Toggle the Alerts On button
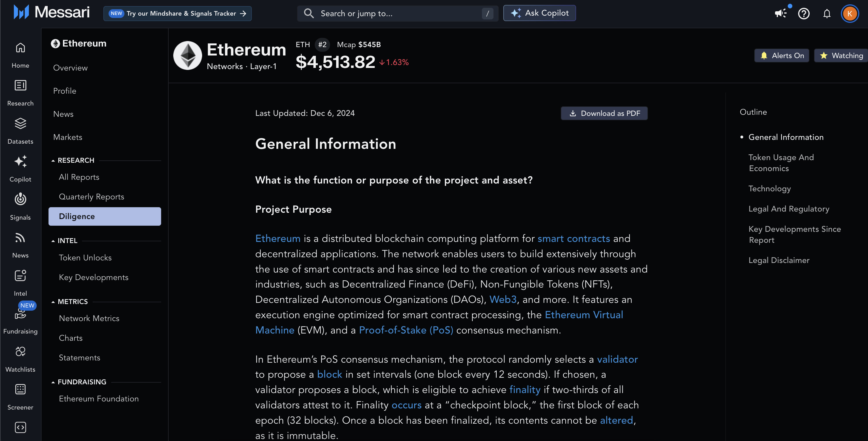Image resolution: width=868 pixels, height=441 pixels. (x=782, y=55)
